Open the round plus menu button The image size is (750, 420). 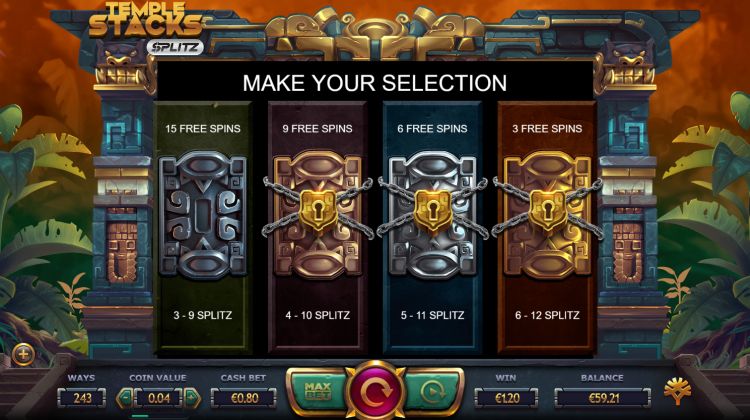pos(23,354)
